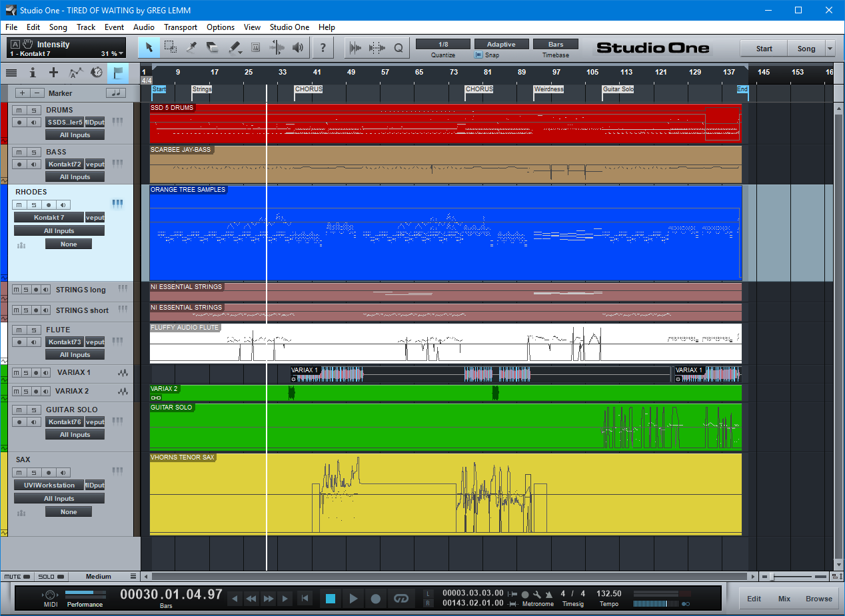Viewport: 845px width, 616px height.
Task: Open the dropdown arrow beside Song
Action: [830, 49]
